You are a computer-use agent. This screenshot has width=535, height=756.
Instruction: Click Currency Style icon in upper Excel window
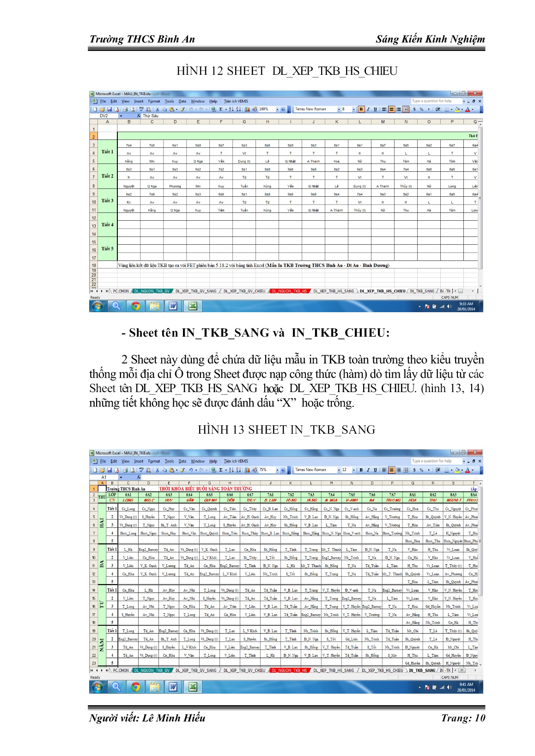[414, 109]
